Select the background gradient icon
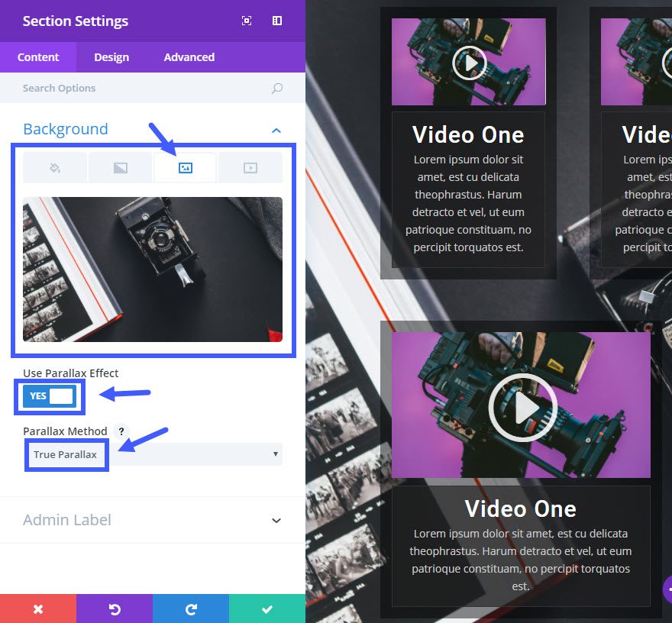672x623 pixels. 119,168
